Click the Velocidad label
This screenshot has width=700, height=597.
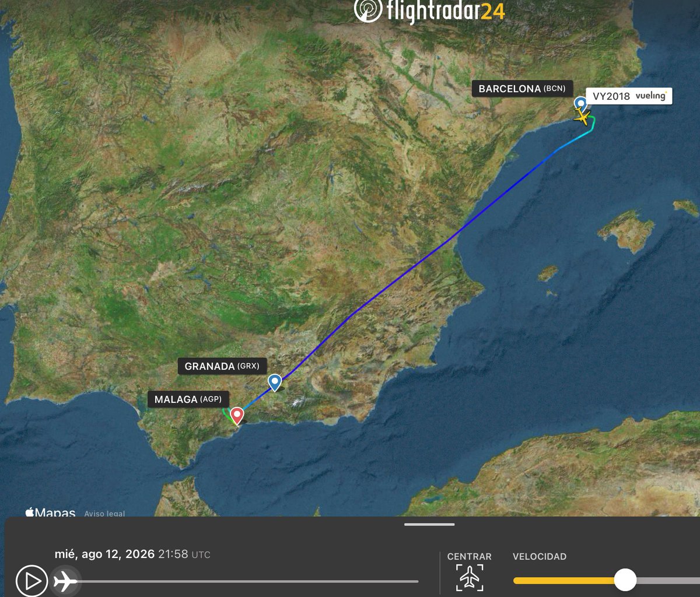click(x=540, y=557)
